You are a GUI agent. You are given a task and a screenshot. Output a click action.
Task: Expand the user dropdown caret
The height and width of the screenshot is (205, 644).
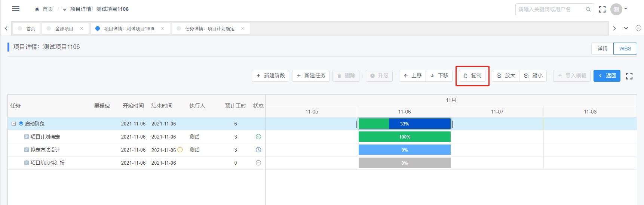(x=626, y=9)
